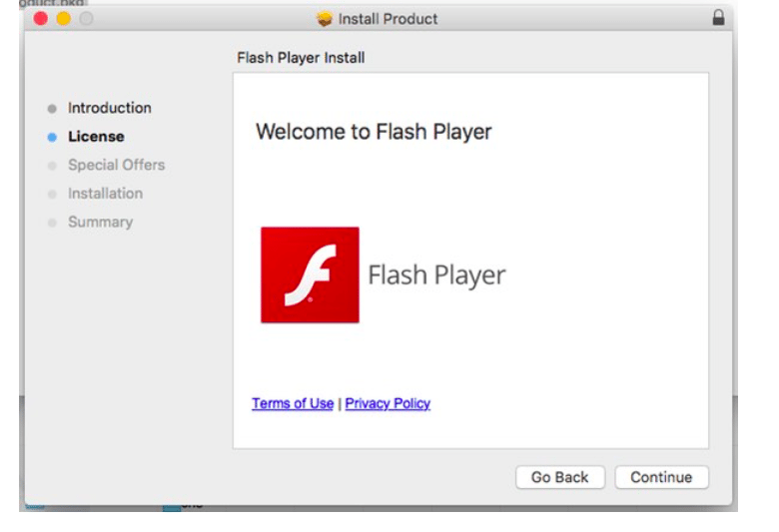Click the Welcome to Flash Player heading

[x=374, y=132]
